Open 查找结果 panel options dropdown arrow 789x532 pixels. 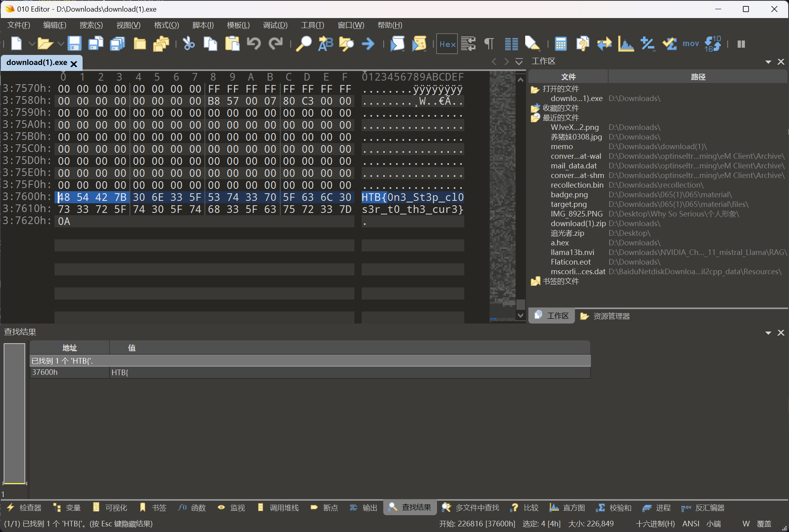pyautogui.click(x=768, y=333)
